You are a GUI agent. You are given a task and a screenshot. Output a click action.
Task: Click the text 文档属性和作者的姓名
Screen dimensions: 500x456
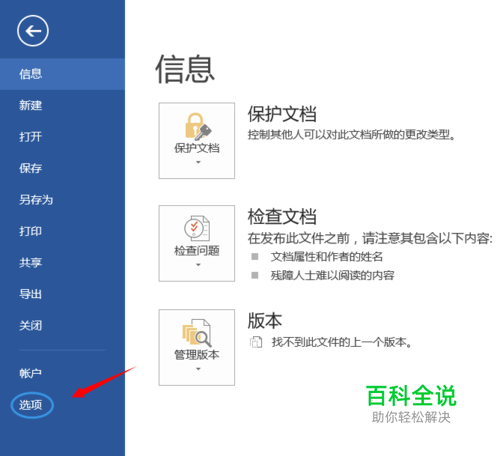tap(327, 257)
